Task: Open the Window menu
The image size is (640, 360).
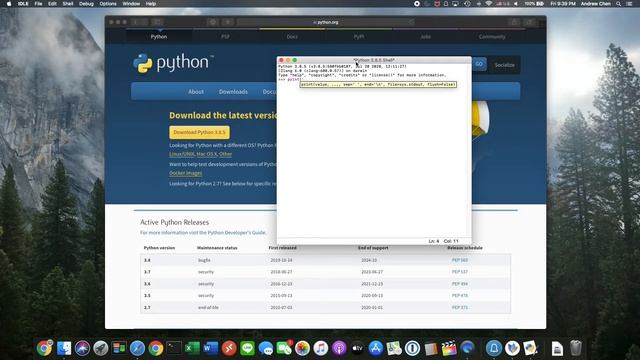Action: coord(131,4)
